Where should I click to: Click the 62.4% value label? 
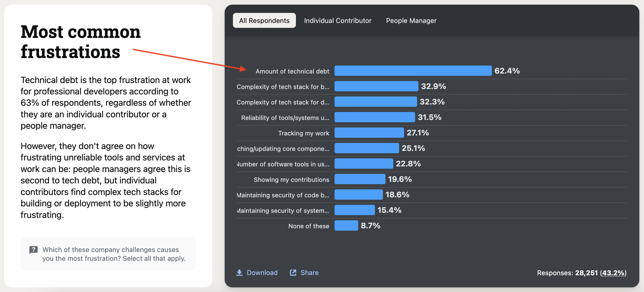tap(507, 71)
